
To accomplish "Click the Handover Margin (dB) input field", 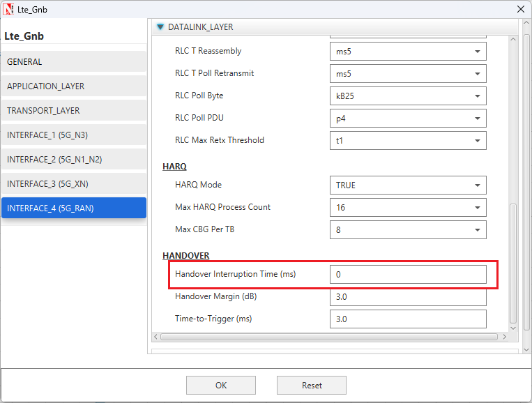I will pos(408,297).
